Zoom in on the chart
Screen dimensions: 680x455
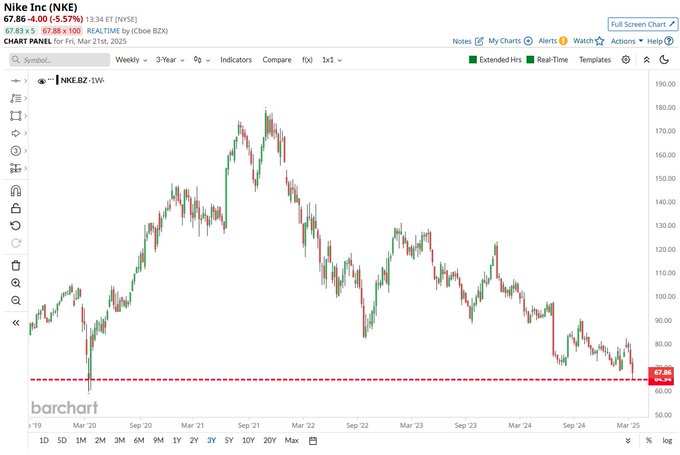[16, 283]
